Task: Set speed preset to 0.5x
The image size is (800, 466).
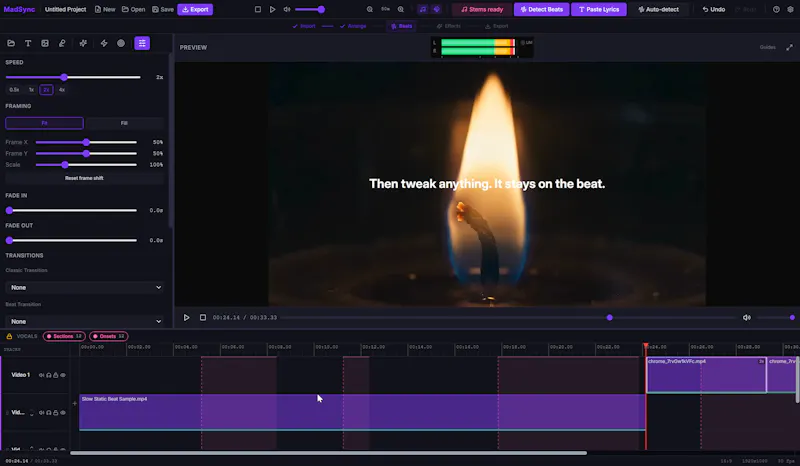Action: point(14,90)
